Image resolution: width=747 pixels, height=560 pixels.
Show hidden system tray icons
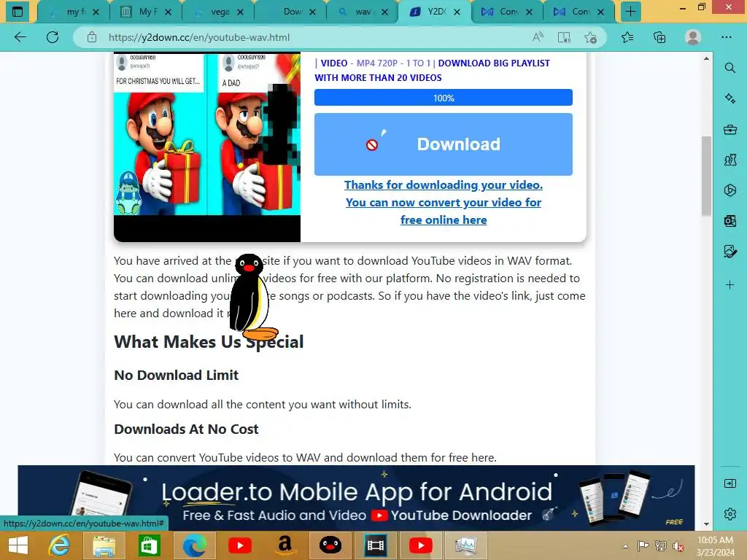click(625, 546)
